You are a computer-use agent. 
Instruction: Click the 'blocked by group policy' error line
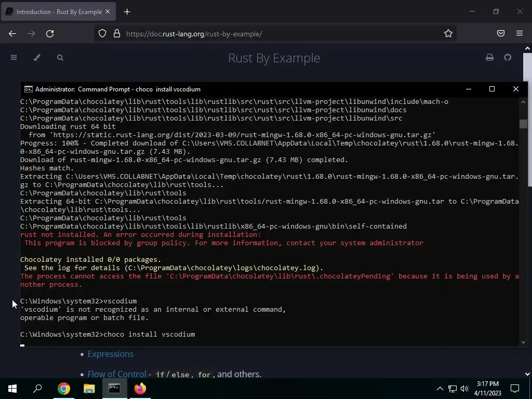(x=224, y=243)
